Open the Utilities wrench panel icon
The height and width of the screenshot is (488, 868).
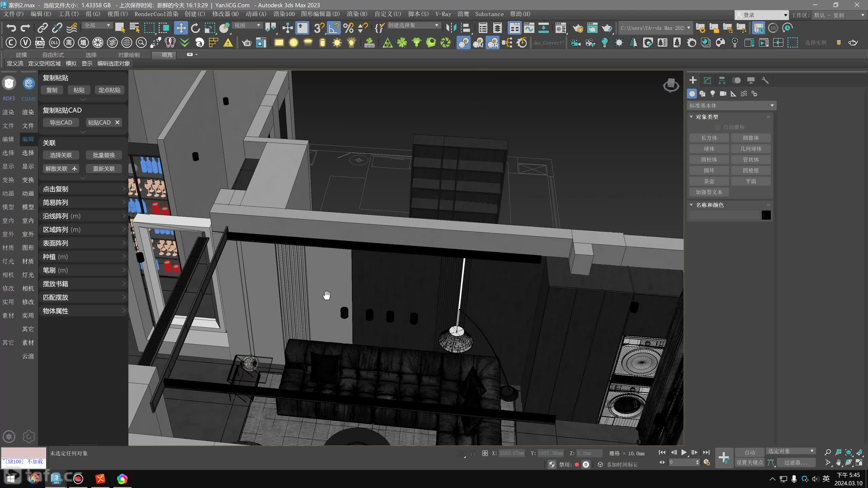coord(765,80)
